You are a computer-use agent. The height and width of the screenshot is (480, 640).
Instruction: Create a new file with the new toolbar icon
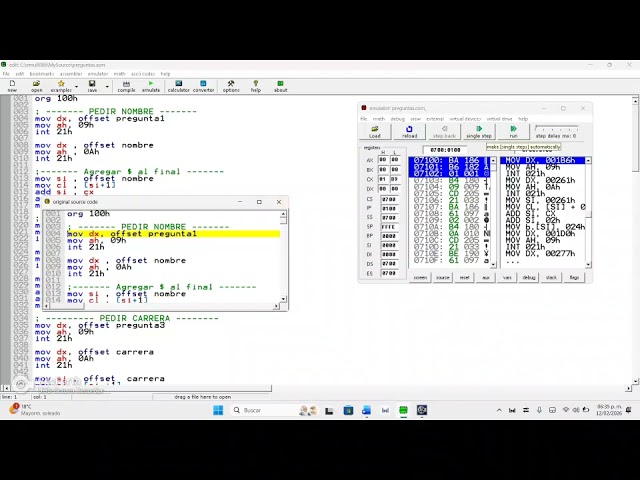coord(12,86)
